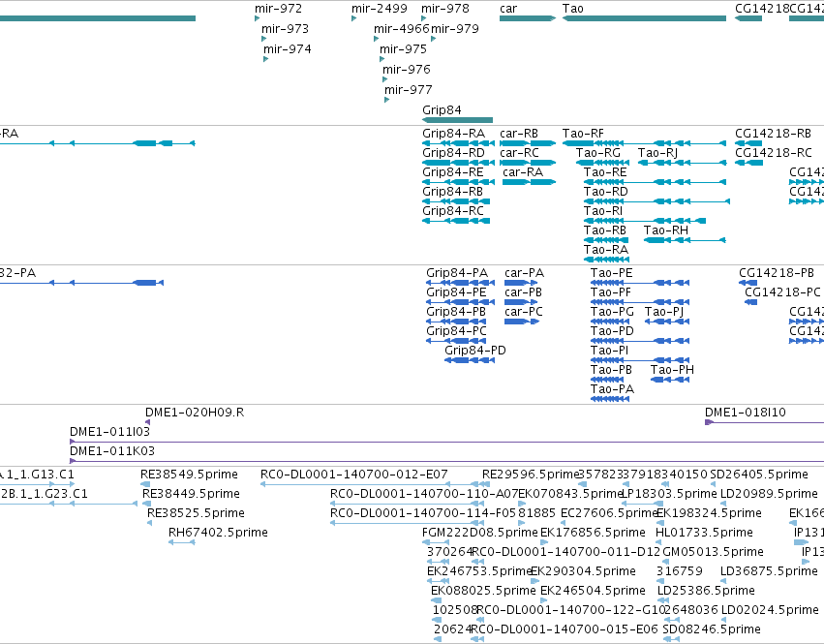Select the SD08246.5prime EST label
This screenshot has width=824, height=644.
712,629
